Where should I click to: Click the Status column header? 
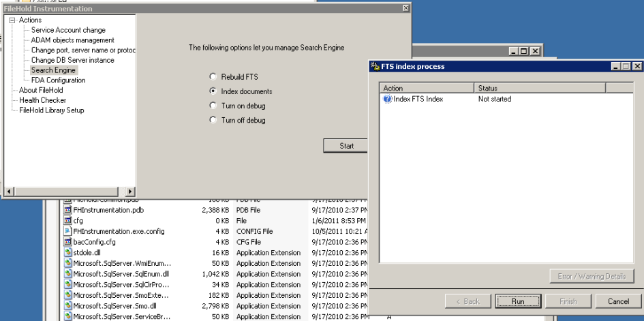pos(540,88)
